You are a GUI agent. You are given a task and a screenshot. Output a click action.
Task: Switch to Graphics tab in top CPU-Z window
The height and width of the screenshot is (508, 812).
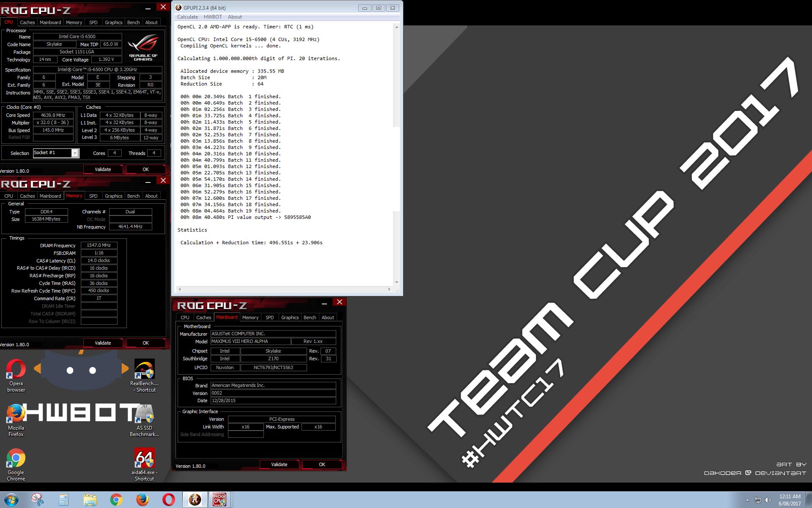click(x=114, y=22)
